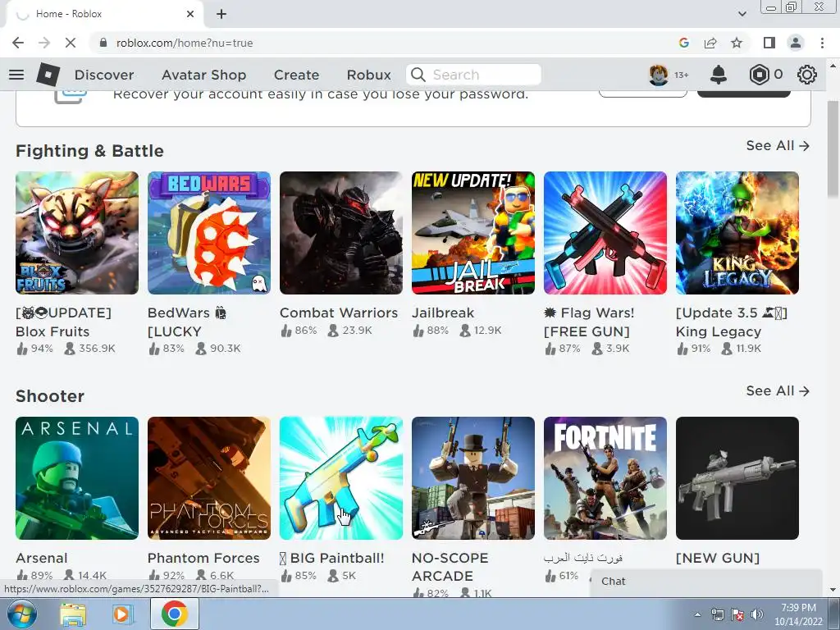Open the NEW GUN game thumbnail
840x630 pixels.
[x=737, y=478]
